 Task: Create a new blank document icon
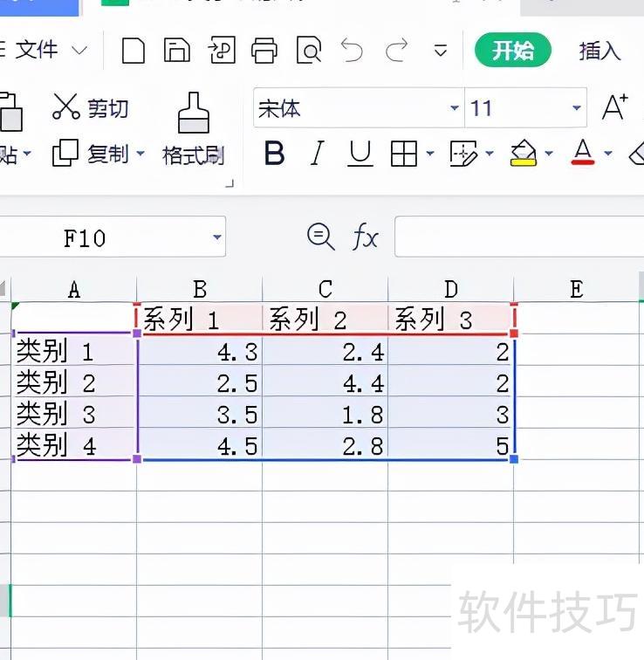(x=134, y=51)
